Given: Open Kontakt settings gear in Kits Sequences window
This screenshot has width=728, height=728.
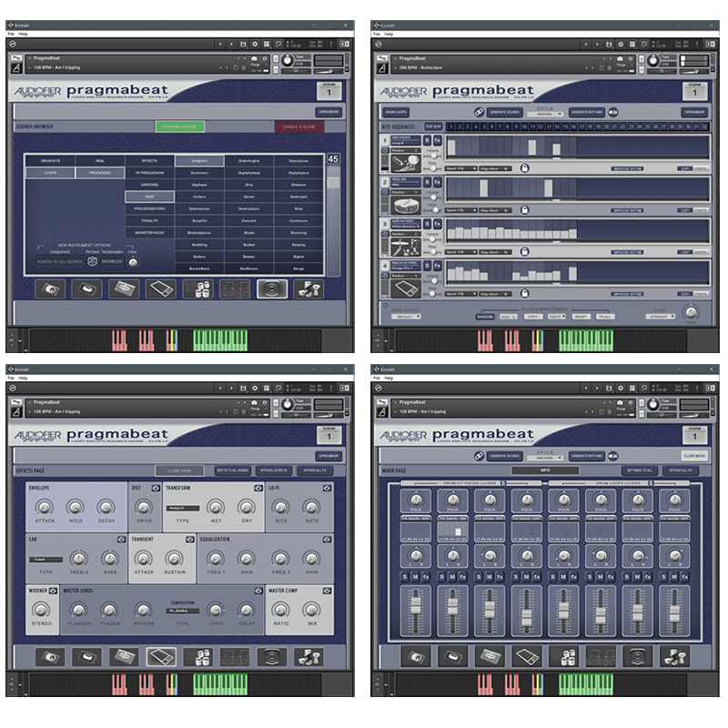Looking at the screenshot, I should coord(621,45).
